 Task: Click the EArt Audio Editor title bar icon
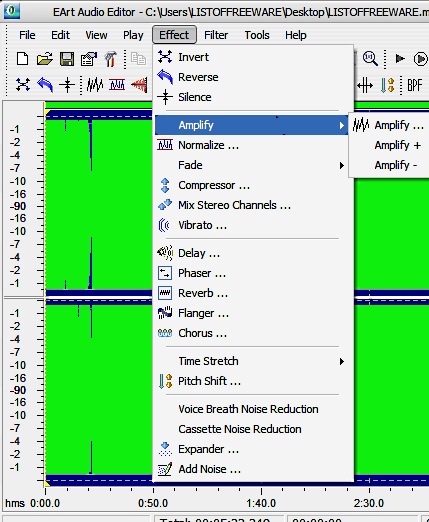tap(12, 11)
